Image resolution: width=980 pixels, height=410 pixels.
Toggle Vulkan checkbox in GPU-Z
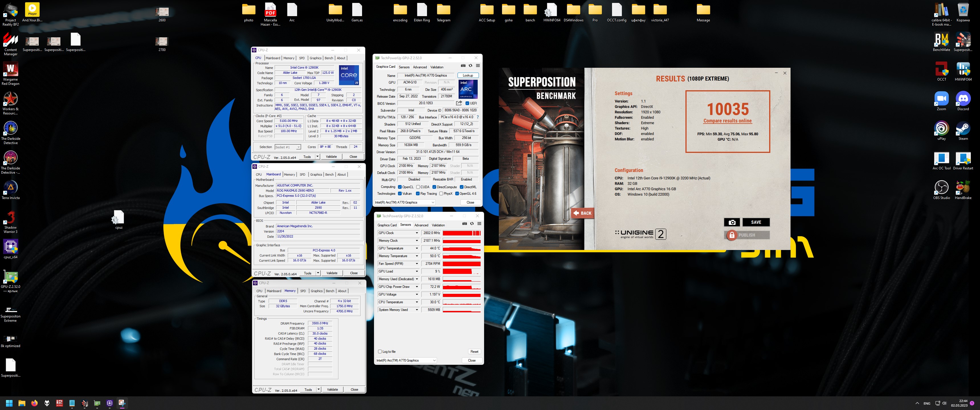tap(400, 194)
